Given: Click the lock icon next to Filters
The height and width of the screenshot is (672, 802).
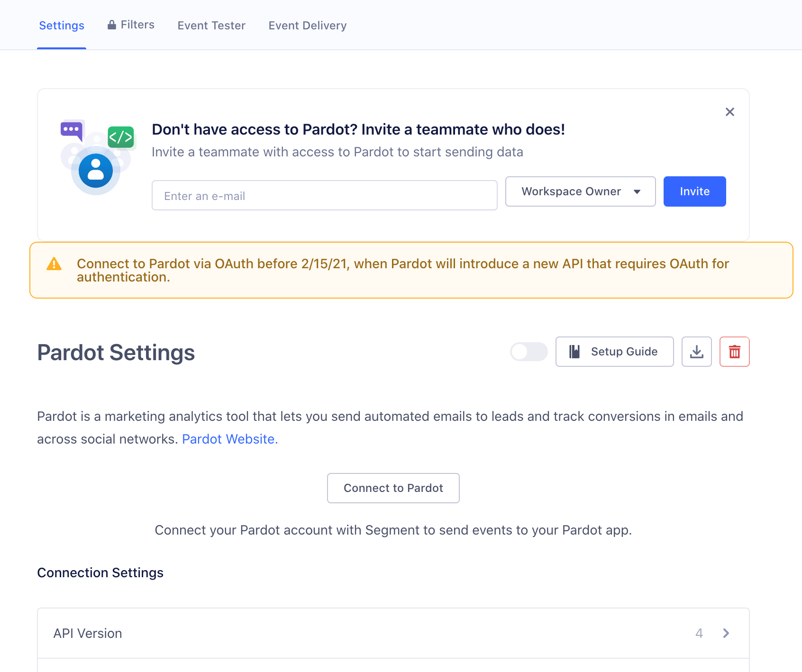Looking at the screenshot, I should pos(112,24).
